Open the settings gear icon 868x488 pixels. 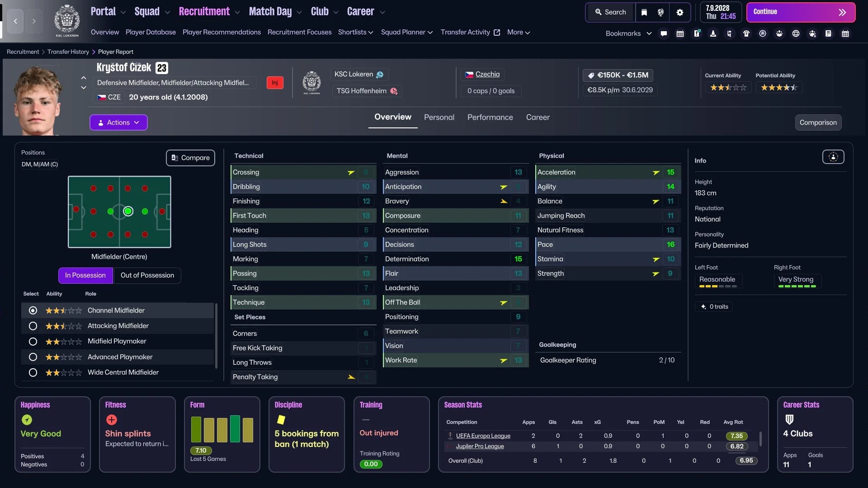[x=679, y=12]
